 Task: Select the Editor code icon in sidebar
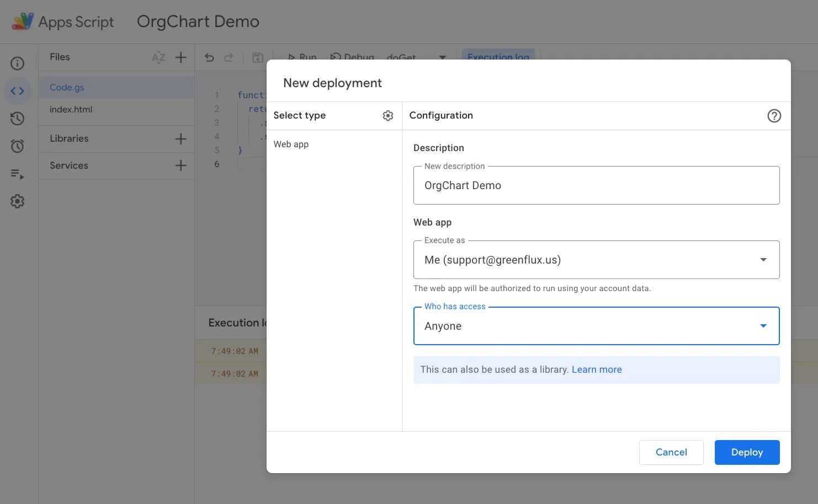[x=18, y=91]
